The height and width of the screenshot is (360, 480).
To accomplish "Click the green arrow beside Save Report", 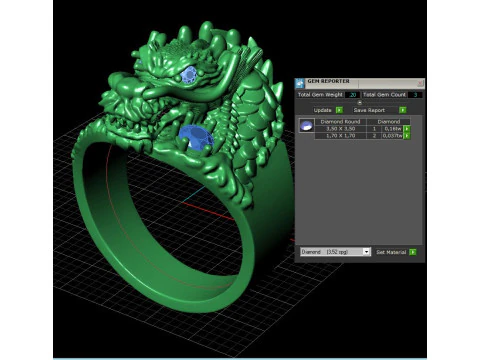I will click(x=403, y=110).
